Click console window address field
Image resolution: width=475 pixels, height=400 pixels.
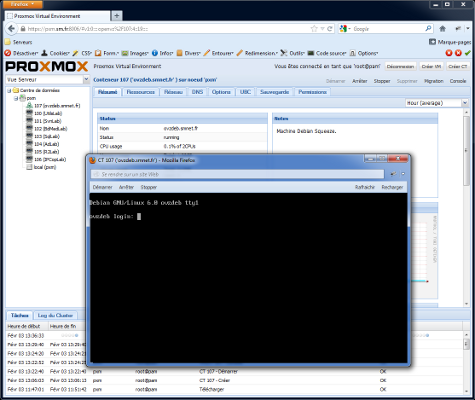237,174
